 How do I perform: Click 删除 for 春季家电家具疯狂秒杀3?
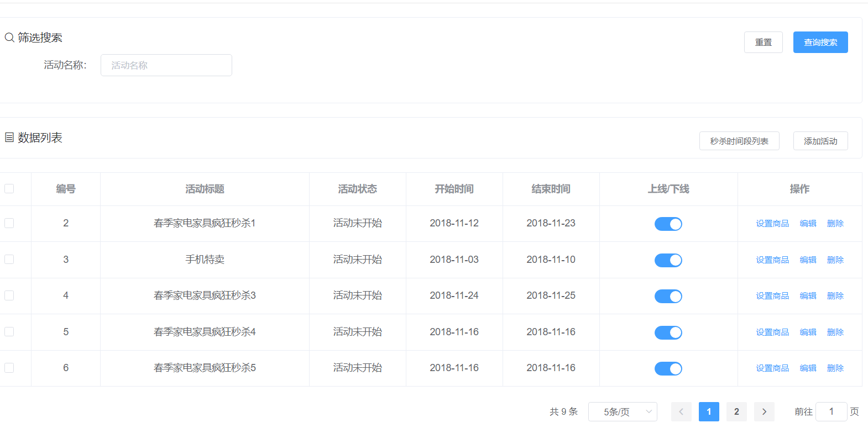point(835,296)
